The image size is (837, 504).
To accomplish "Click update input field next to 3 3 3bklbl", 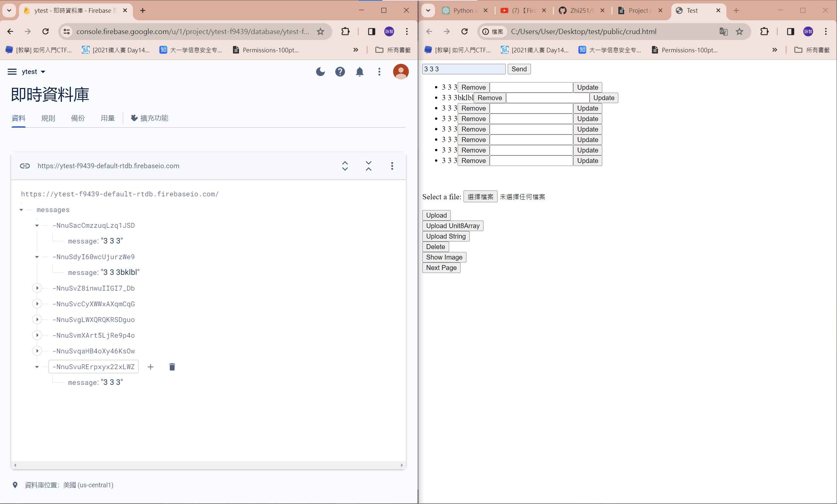I will (x=547, y=98).
